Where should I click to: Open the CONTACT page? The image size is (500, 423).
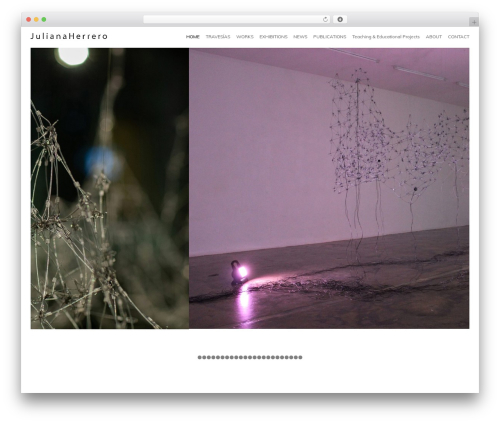coord(458,37)
